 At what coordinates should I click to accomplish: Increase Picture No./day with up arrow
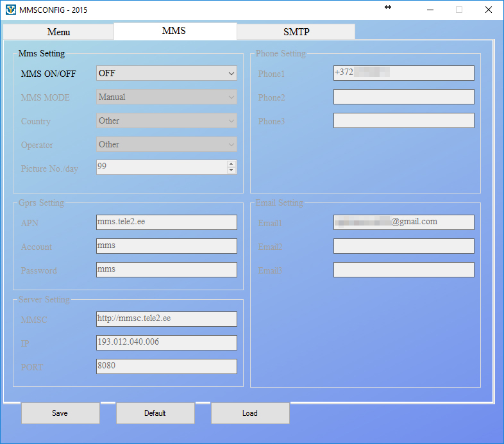click(231, 164)
